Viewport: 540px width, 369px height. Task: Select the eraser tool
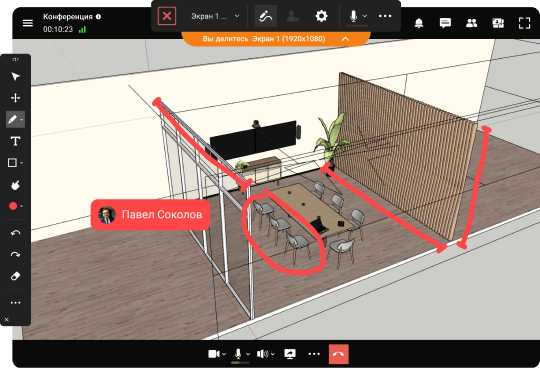[x=15, y=276]
